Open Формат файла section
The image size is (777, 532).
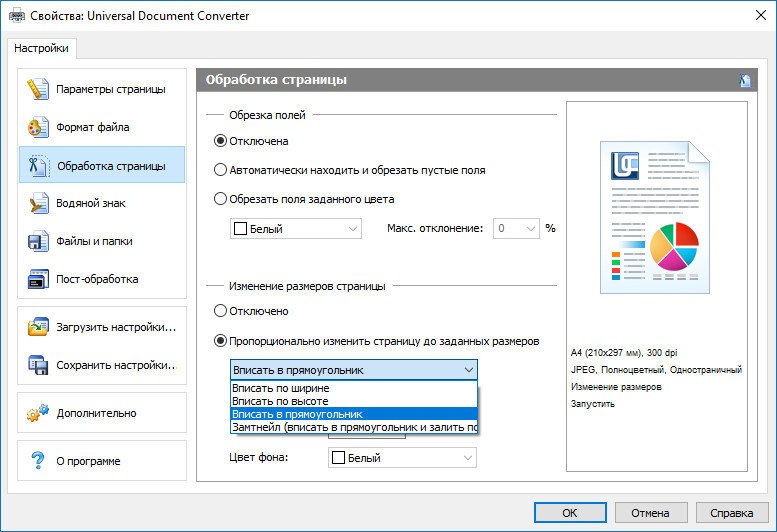tap(102, 127)
